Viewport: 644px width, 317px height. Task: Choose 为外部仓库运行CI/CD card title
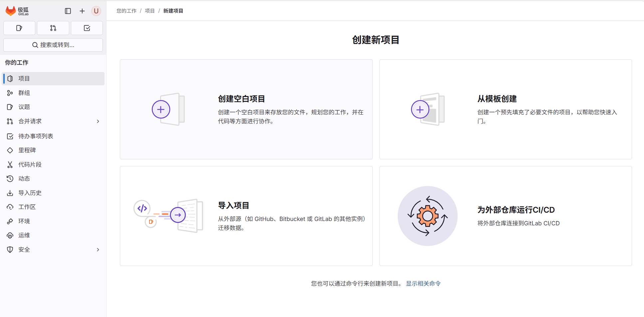(516, 210)
